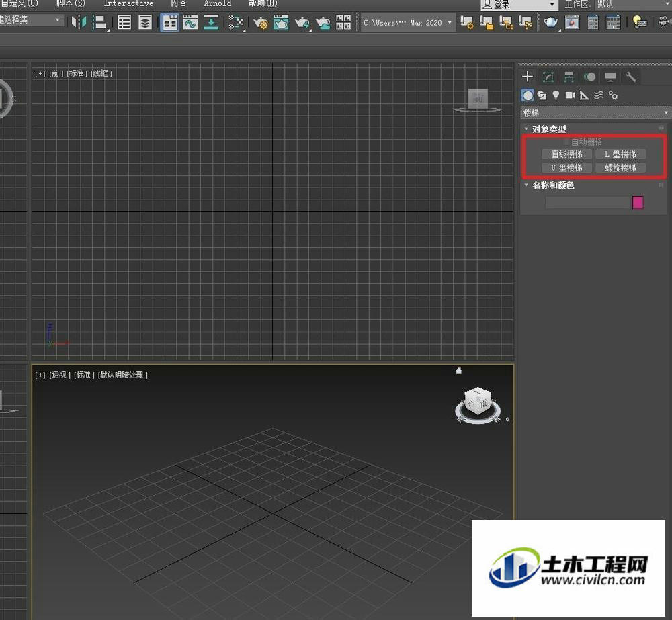Click Render Production teapot-with-lightning icon
The width and height of the screenshot is (672, 620).
[302, 22]
